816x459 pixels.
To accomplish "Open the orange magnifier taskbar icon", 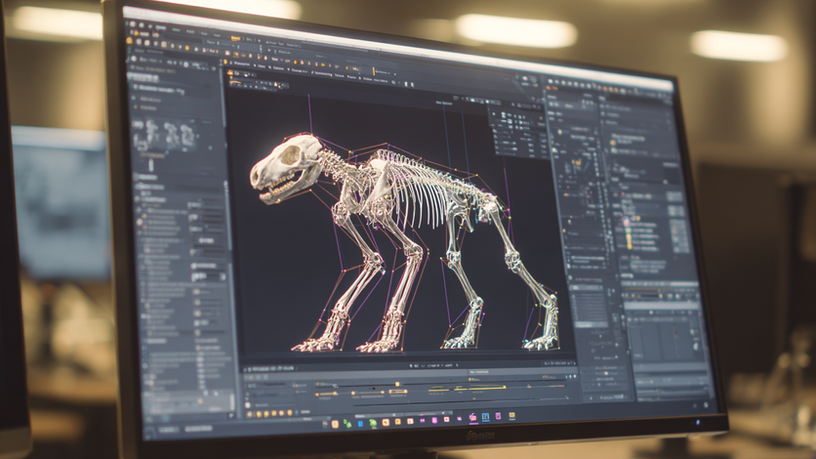I will [x=386, y=422].
